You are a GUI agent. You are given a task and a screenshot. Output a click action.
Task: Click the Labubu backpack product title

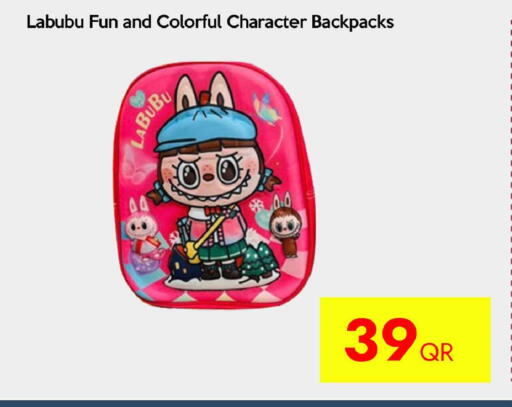pyautogui.click(x=210, y=23)
